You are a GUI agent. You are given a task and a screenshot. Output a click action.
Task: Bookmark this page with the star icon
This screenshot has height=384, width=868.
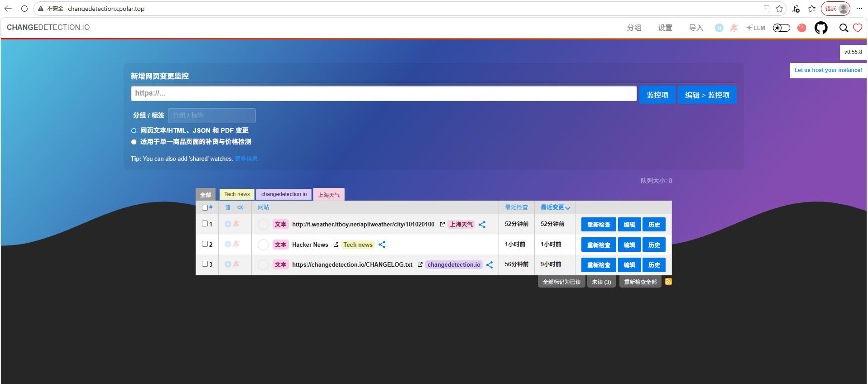tap(779, 9)
